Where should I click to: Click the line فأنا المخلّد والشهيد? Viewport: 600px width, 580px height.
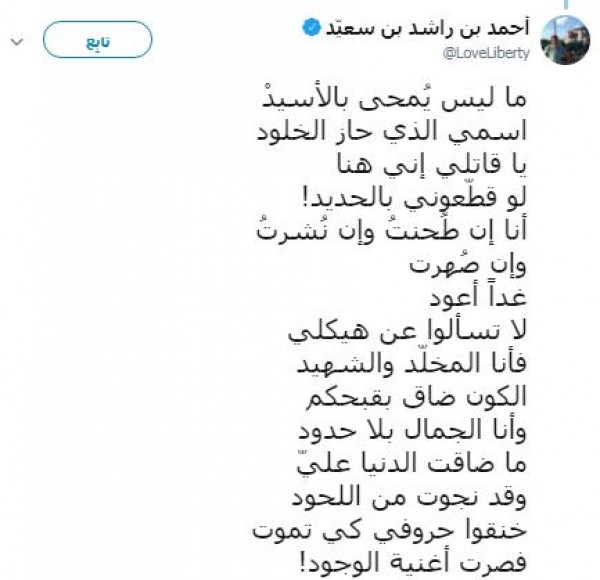412,363
